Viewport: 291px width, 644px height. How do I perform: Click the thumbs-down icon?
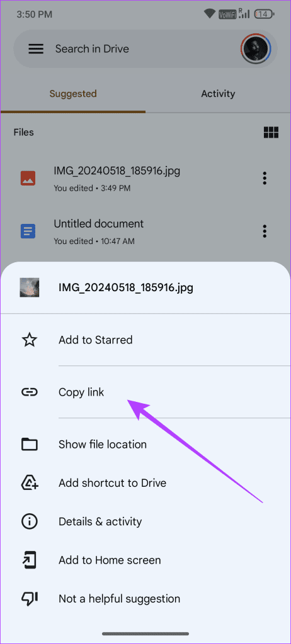pos(29,599)
